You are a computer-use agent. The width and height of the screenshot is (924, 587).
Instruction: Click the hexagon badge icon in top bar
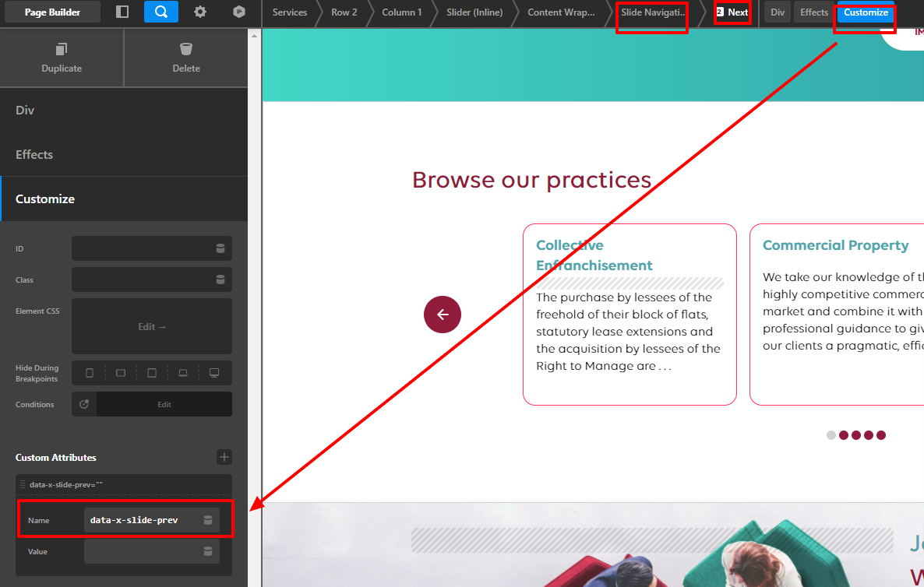[x=238, y=12]
